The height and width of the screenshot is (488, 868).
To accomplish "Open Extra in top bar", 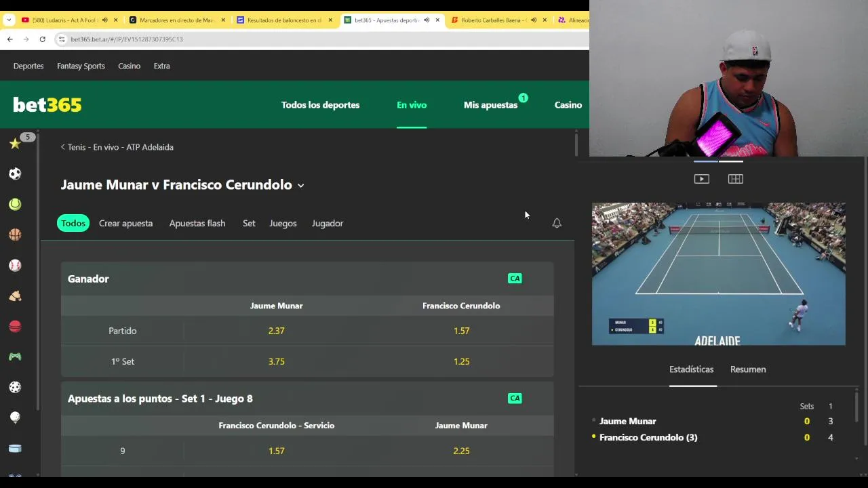I will pos(161,66).
